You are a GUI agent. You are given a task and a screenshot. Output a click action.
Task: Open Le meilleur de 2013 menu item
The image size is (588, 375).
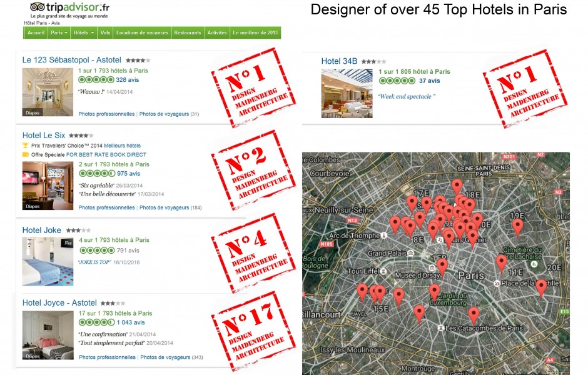(x=255, y=33)
